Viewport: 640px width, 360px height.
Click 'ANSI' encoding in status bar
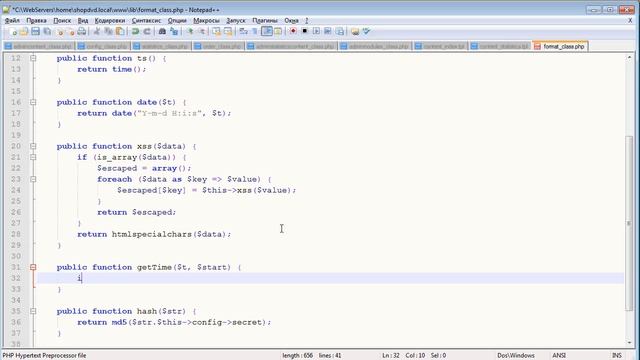tap(559, 356)
